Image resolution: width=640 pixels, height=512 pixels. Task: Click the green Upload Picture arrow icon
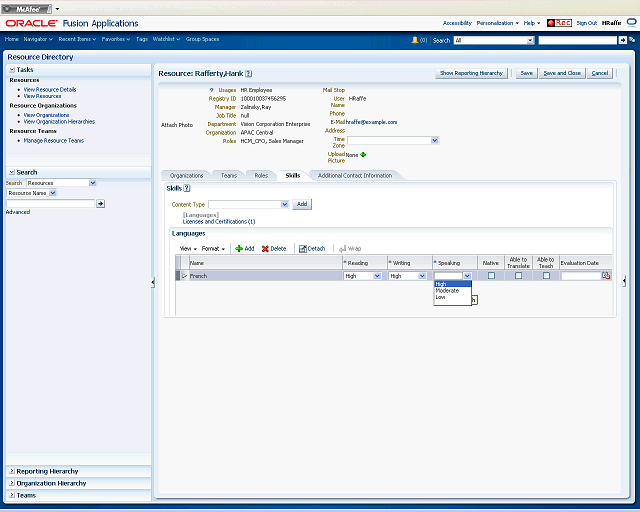[363, 154]
